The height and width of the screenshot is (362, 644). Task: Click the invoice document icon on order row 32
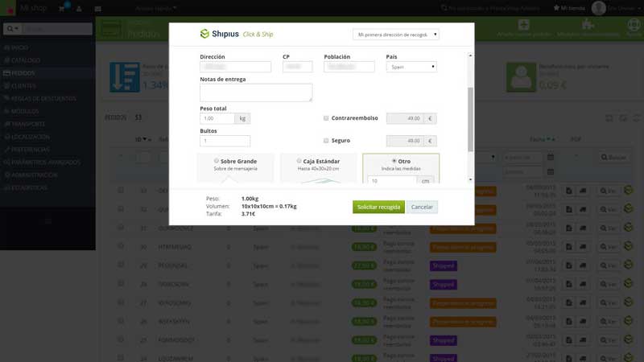pos(569,209)
